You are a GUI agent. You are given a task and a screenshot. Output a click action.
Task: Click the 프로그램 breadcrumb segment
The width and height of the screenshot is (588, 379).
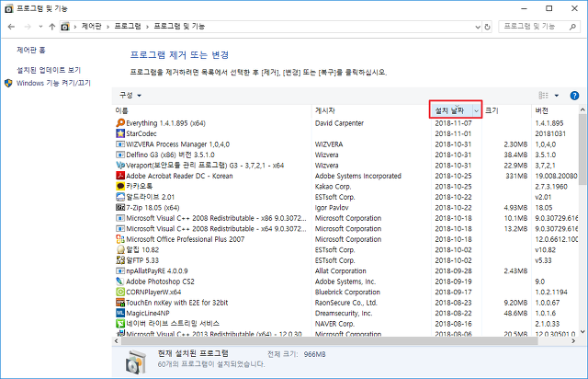click(128, 27)
